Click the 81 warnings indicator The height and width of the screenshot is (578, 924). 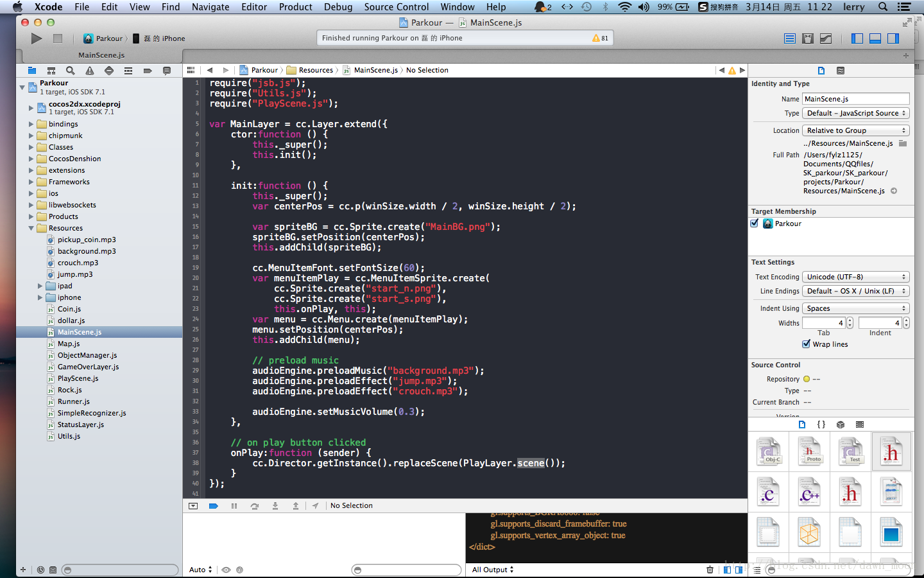click(x=601, y=39)
